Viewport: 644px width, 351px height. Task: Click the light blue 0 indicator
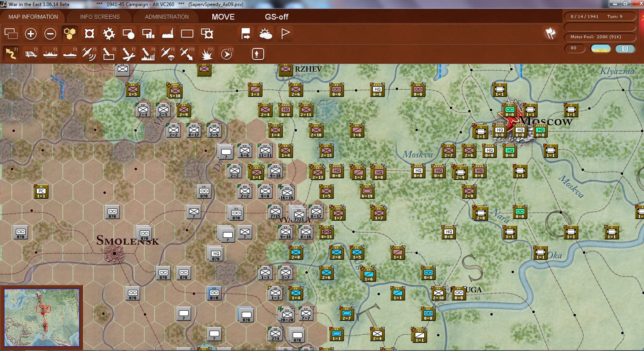pyautogui.click(x=625, y=48)
